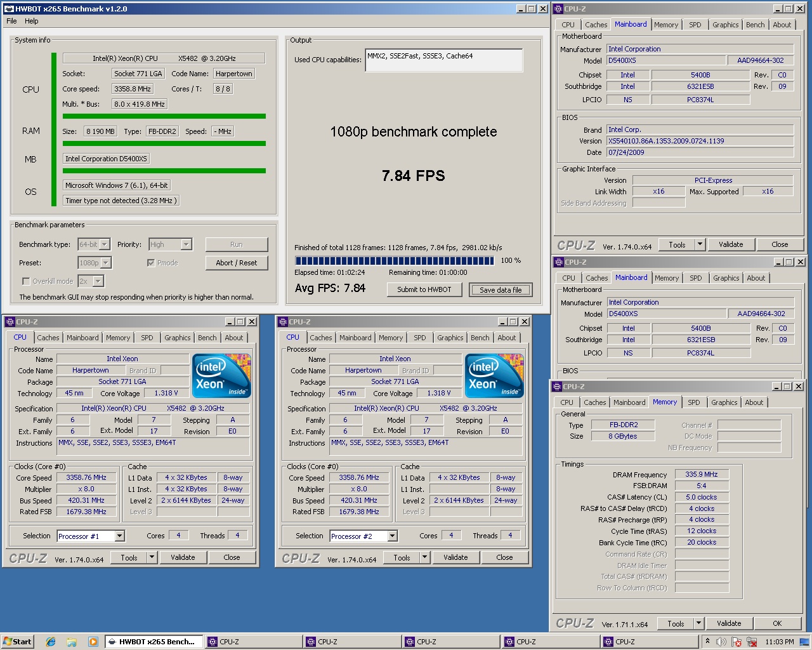Click Microsoft Windows 7 (6.1), 64-bit field

[117, 185]
